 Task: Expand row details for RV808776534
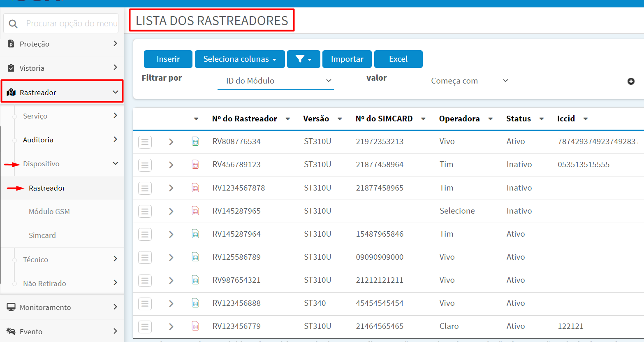click(x=171, y=142)
